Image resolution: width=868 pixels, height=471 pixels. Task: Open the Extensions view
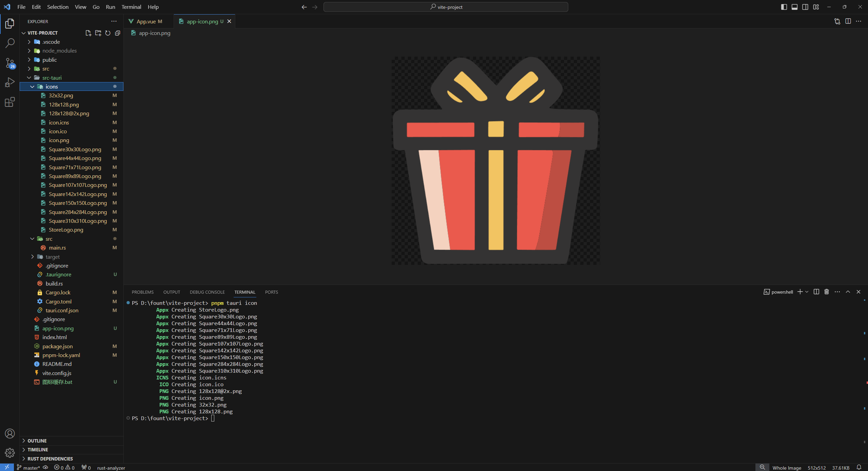click(10, 102)
